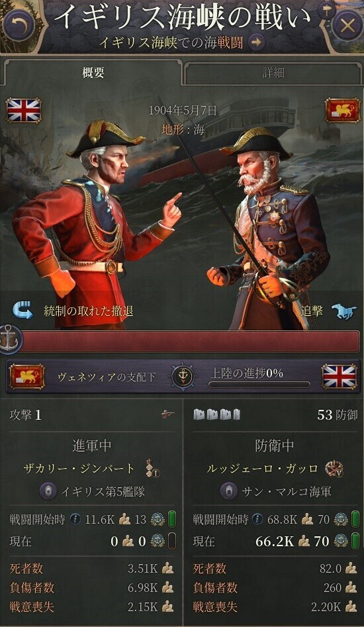Viewport: 364px width, 627px height.
Task: Open the サン・マルコ海軍 fleet link
Action: [x=287, y=491]
